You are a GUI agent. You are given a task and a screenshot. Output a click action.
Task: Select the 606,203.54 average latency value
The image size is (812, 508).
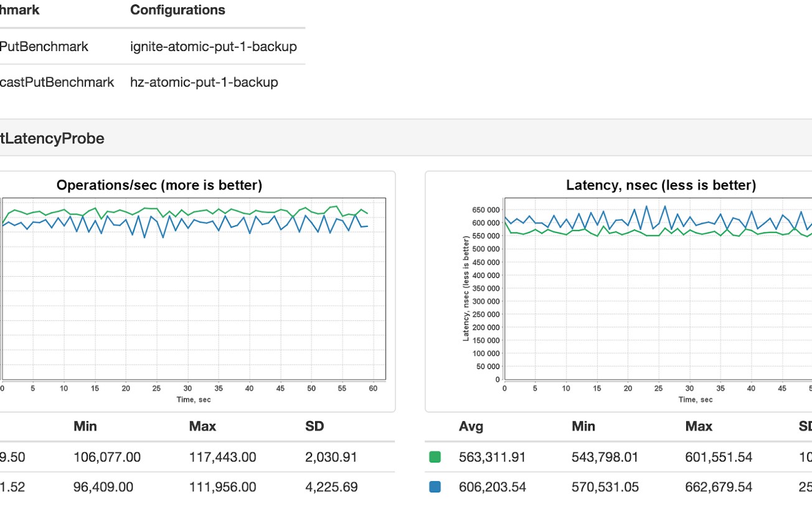(492, 487)
